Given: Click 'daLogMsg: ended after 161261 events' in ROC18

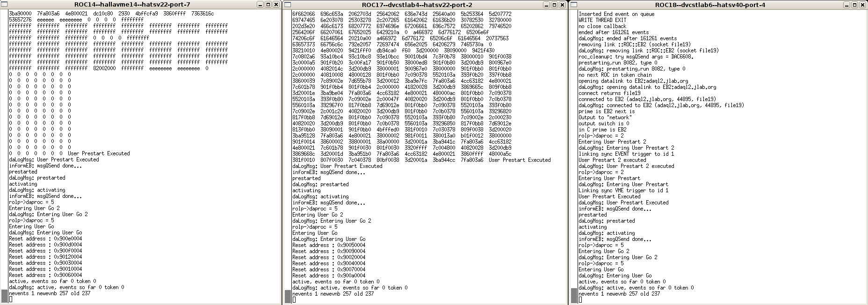Looking at the screenshot, I should pos(628,38).
